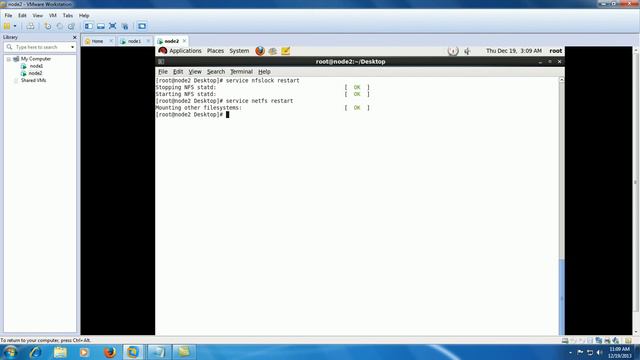Screen dimensions: 640x360
Task: Open the GNOME Places menu
Action: coord(215,51)
